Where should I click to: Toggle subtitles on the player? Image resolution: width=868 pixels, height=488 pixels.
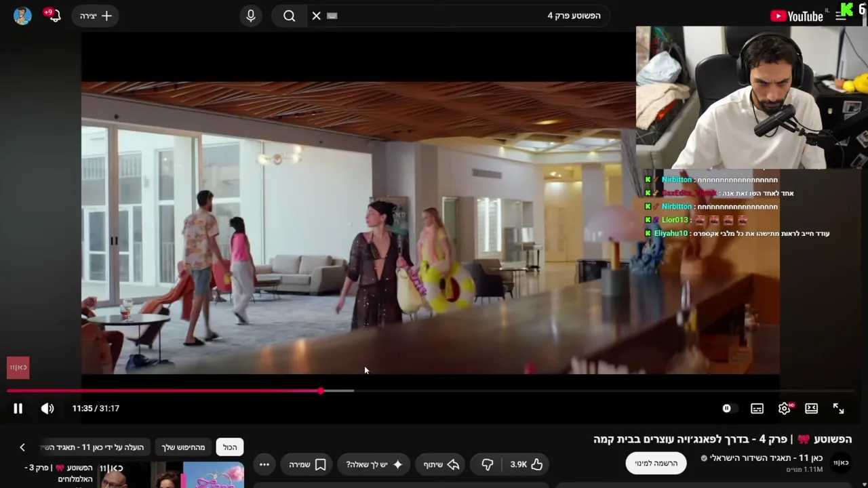point(757,408)
